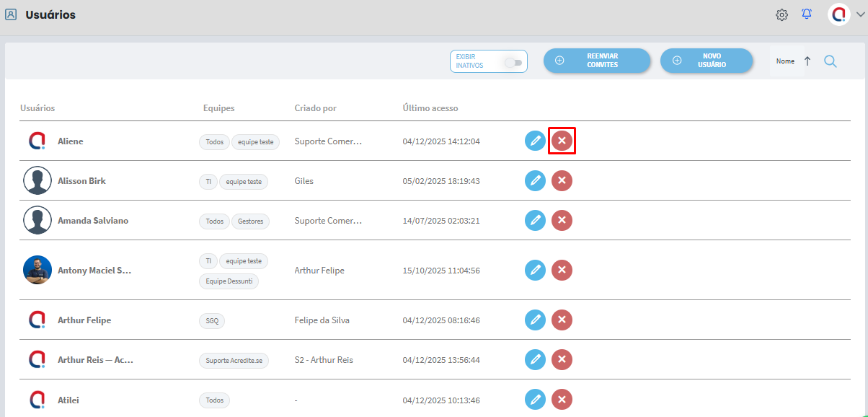
Task: Edit user Amanda Salviano
Action: tap(535, 220)
